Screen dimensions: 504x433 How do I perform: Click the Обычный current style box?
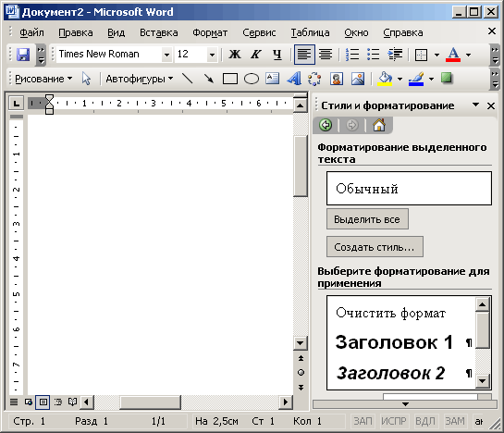coord(409,188)
